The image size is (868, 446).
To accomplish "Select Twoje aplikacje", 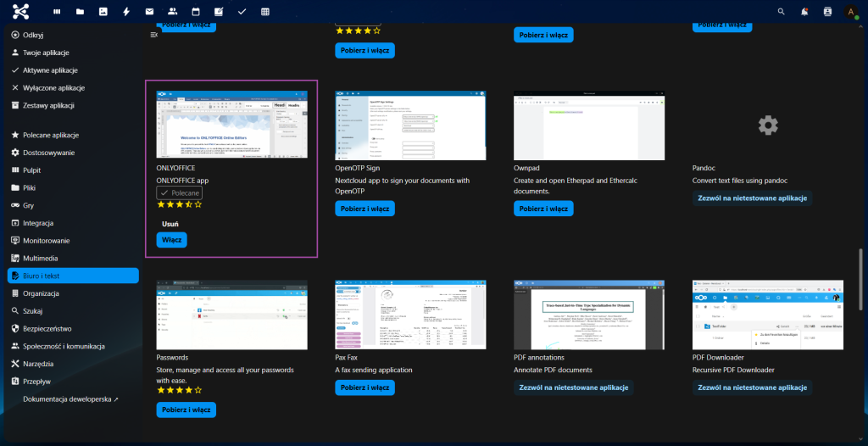I will [73, 53].
